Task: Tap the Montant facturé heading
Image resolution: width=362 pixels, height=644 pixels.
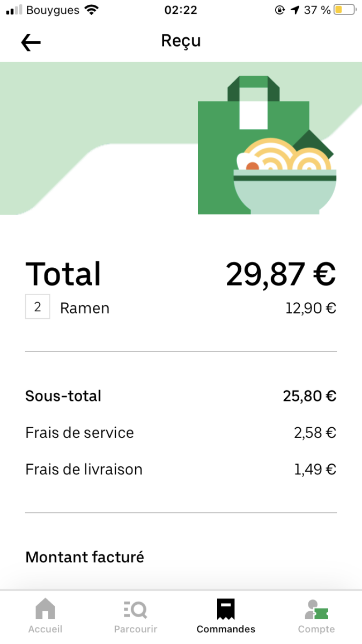Action: [x=85, y=557]
